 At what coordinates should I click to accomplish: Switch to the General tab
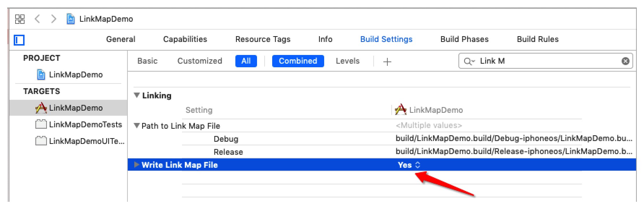click(121, 39)
